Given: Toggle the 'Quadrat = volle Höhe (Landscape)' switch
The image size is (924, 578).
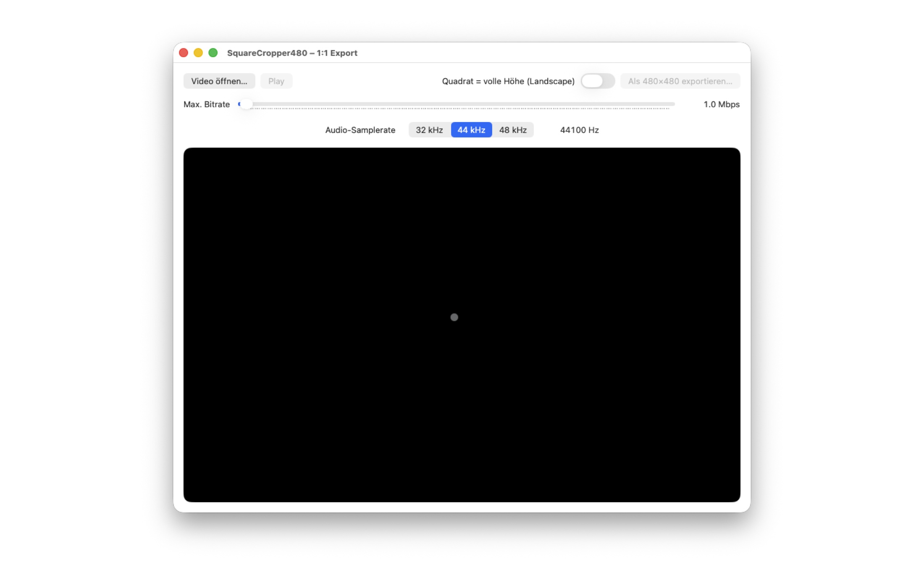Looking at the screenshot, I should click(598, 81).
